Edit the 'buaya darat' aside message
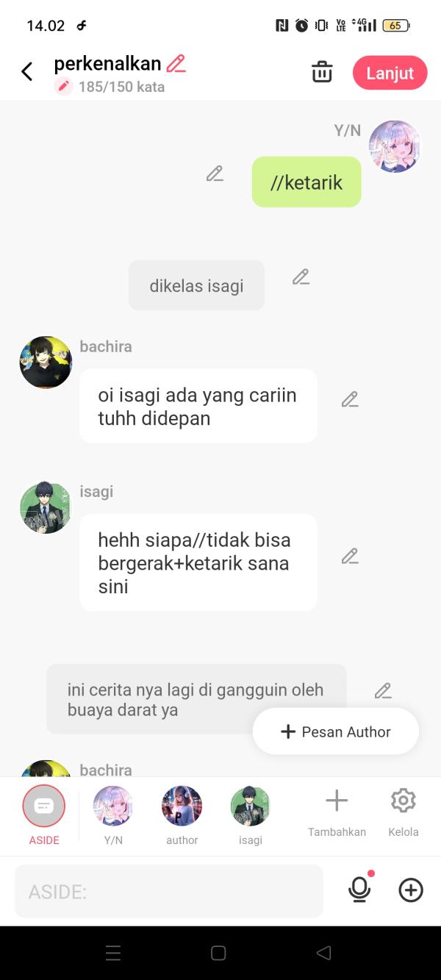The height and width of the screenshot is (980, 441). [383, 691]
